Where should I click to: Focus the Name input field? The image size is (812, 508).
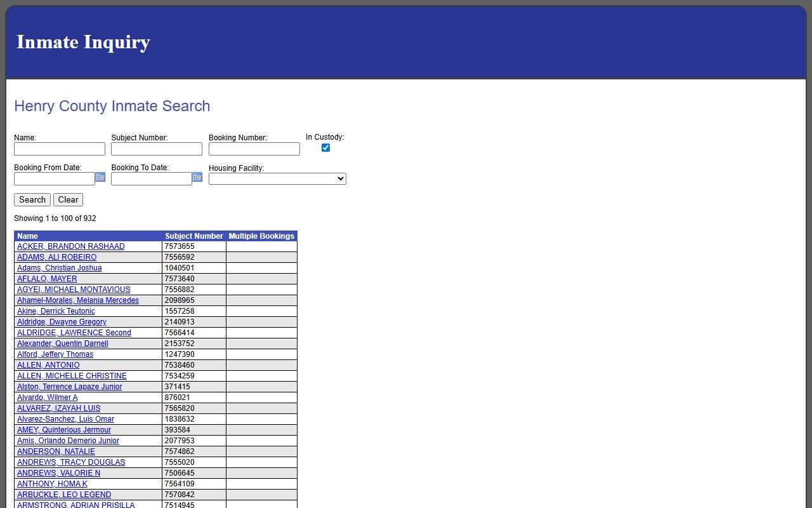(x=60, y=149)
